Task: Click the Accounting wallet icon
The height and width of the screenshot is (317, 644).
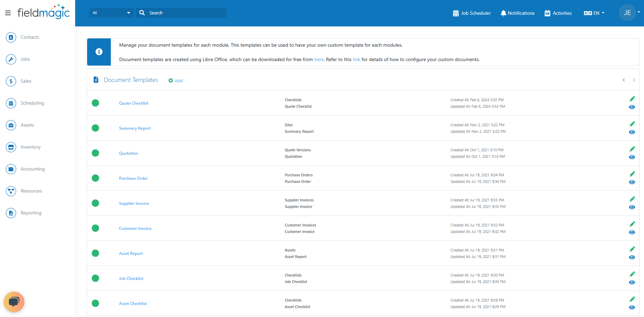Action: (11, 169)
